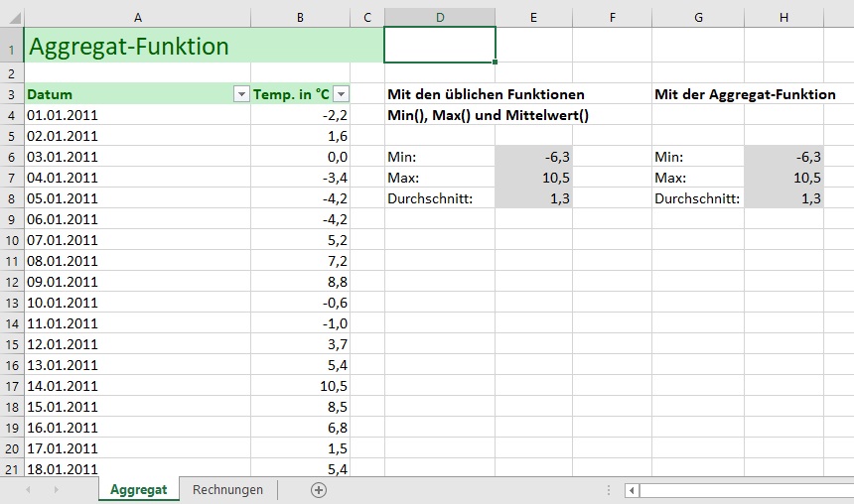This screenshot has height=504, width=854.
Task: Click the next sheet navigation arrow
Action: (x=56, y=490)
